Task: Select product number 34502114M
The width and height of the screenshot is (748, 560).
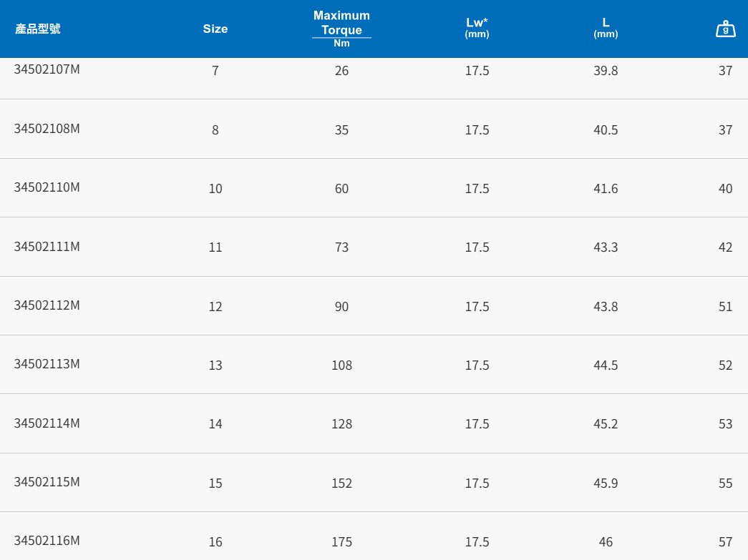Action: (x=47, y=423)
